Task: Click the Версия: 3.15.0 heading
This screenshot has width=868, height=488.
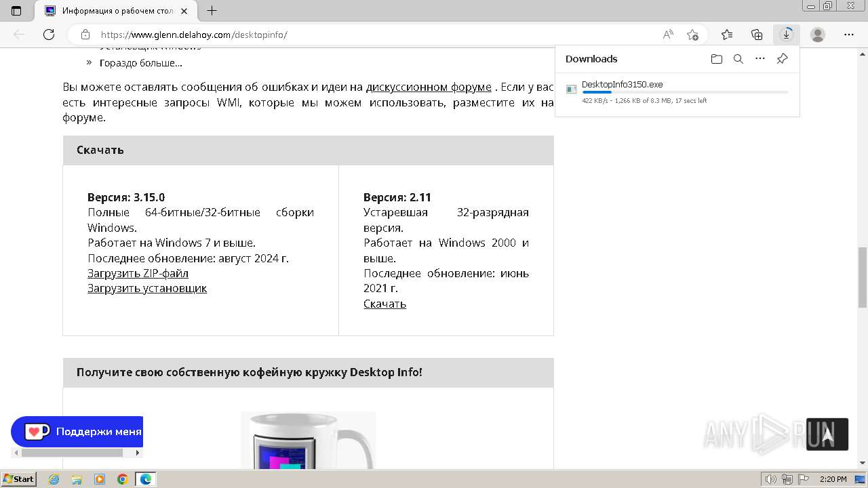Action: (126, 197)
